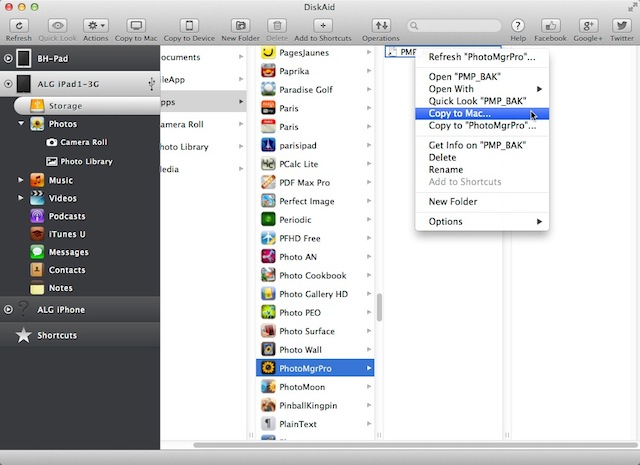Choose Rename from the context menu
The width and height of the screenshot is (640, 465).
(482, 169)
